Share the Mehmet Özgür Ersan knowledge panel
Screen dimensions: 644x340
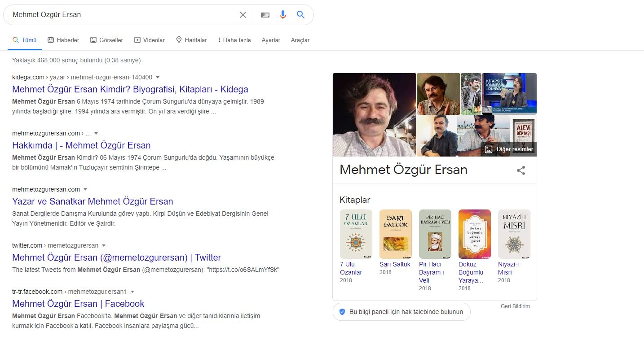coord(521,170)
